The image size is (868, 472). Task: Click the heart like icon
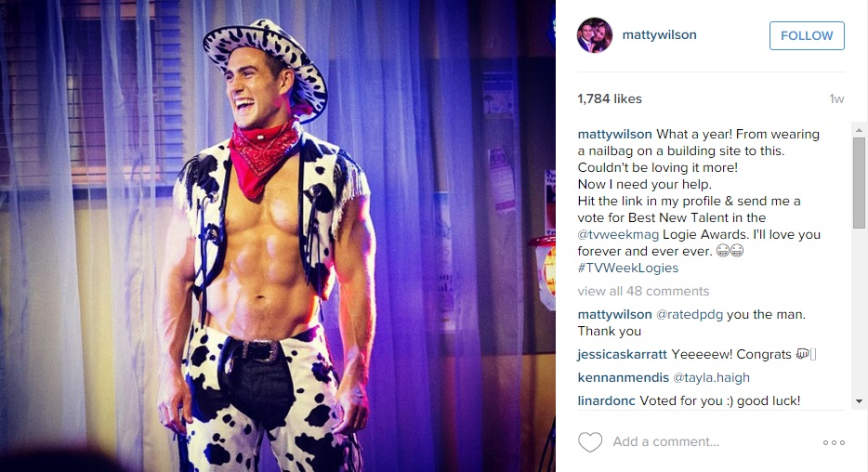(x=590, y=442)
